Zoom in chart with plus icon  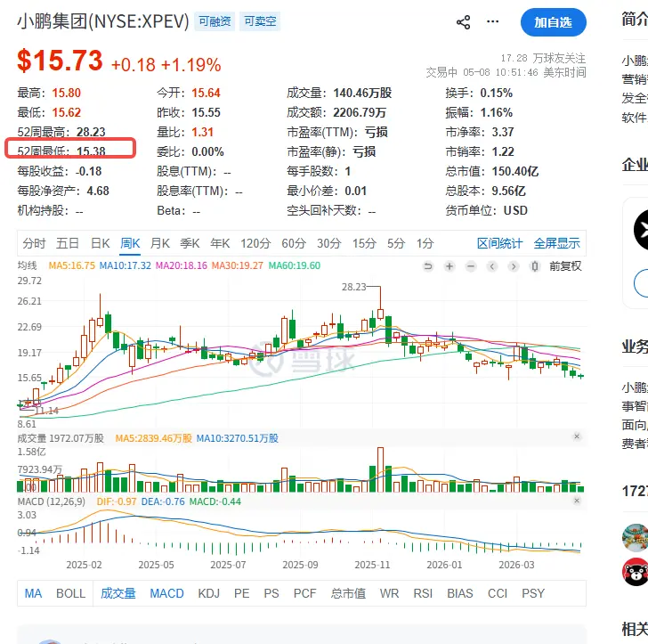[450, 266]
